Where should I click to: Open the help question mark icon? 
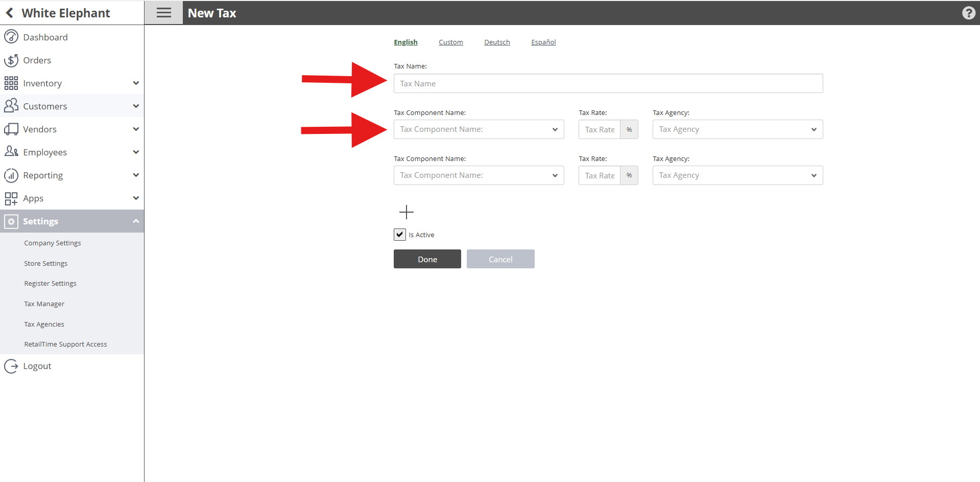tap(968, 13)
